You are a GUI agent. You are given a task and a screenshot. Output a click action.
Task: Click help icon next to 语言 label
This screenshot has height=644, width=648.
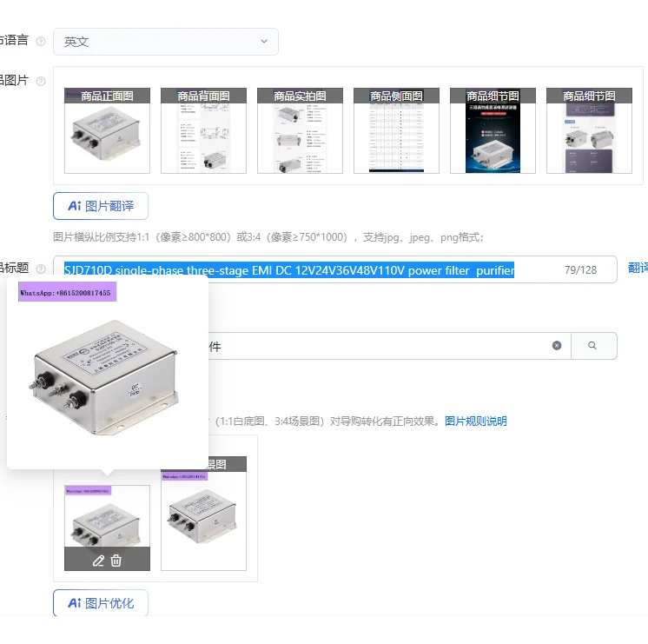(x=41, y=41)
